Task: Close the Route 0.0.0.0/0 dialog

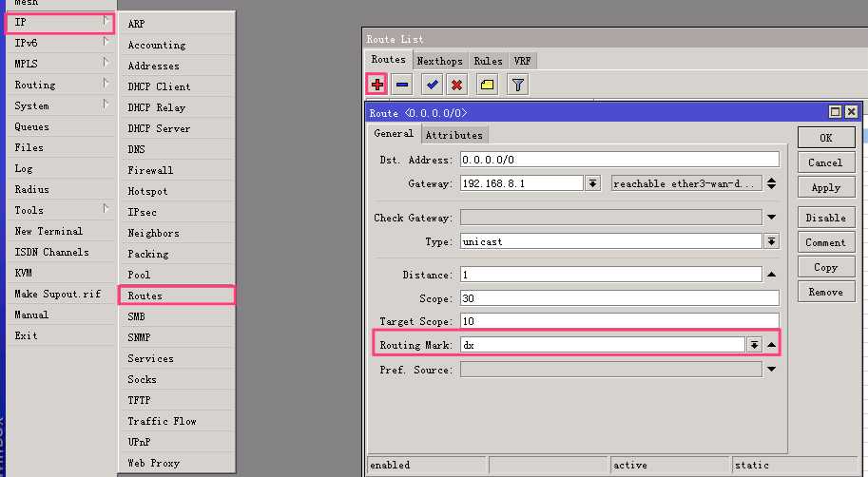Action: tap(852, 112)
